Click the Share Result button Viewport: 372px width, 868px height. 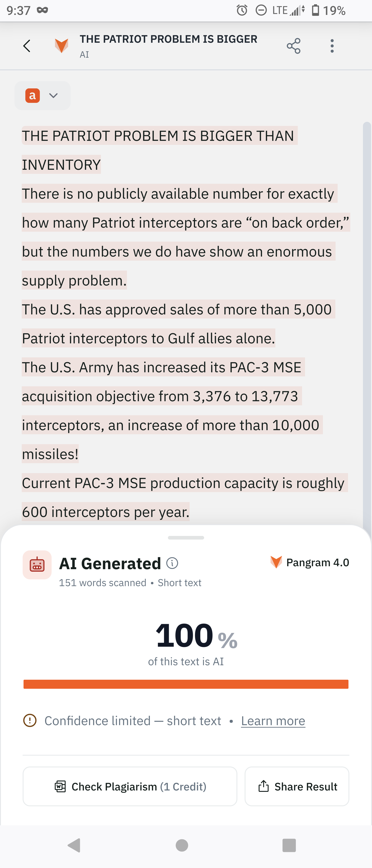297,786
